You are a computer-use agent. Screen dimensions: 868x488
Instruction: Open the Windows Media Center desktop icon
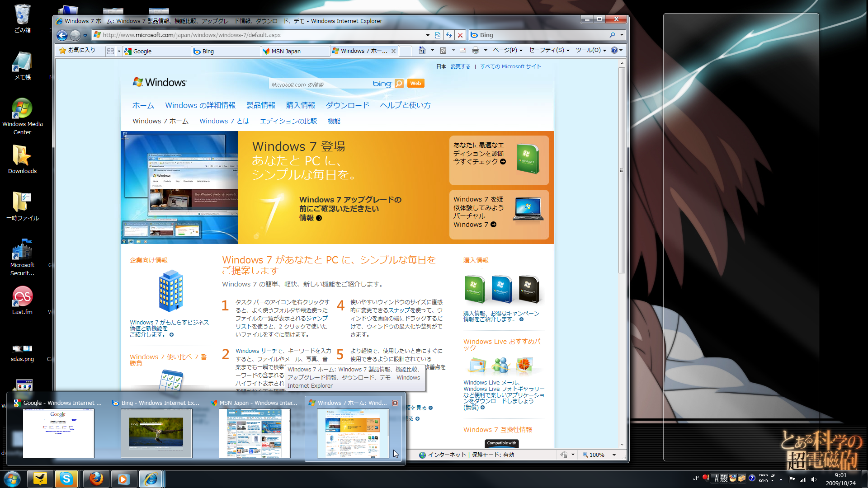point(22,117)
